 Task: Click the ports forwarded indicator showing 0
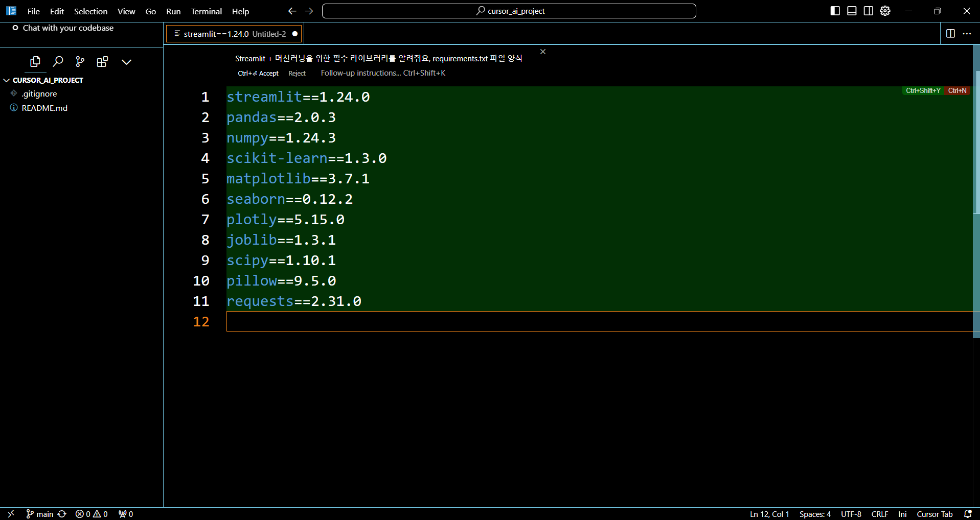[126, 514]
